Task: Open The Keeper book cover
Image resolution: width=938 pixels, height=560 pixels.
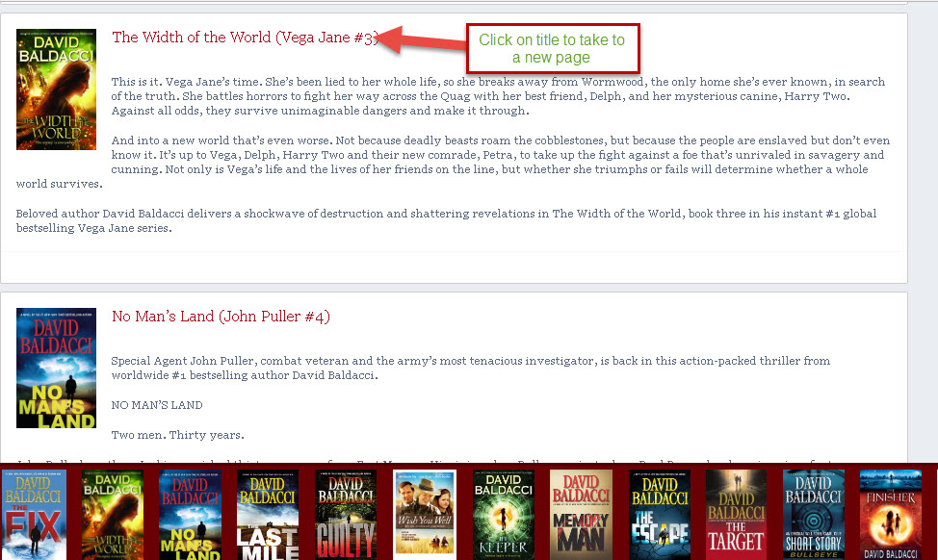Action: (503, 515)
